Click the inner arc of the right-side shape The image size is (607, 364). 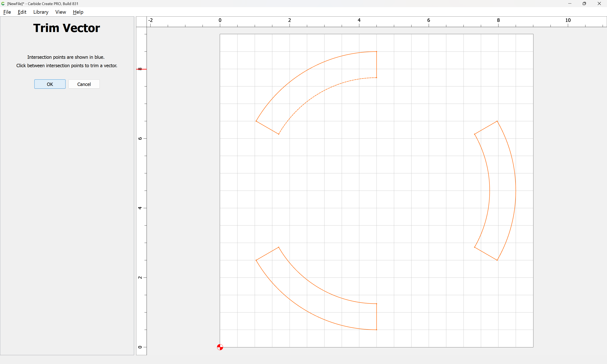(489, 191)
